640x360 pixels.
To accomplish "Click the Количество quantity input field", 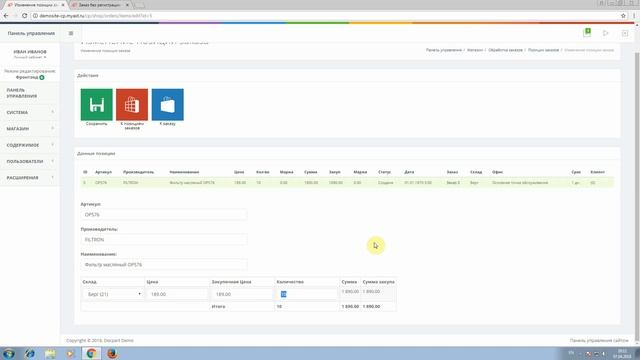I will coord(307,294).
